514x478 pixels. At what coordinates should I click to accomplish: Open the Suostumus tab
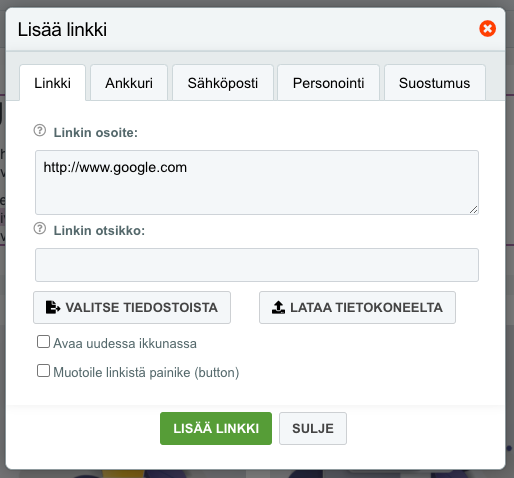(435, 83)
